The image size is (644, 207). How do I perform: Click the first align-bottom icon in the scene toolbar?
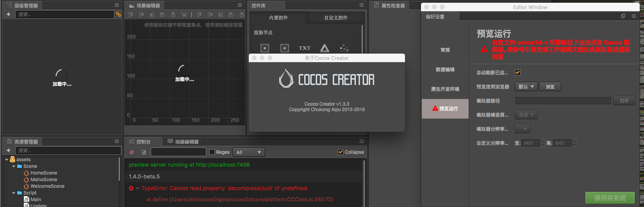pyautogui.click(x=152, y=14)
